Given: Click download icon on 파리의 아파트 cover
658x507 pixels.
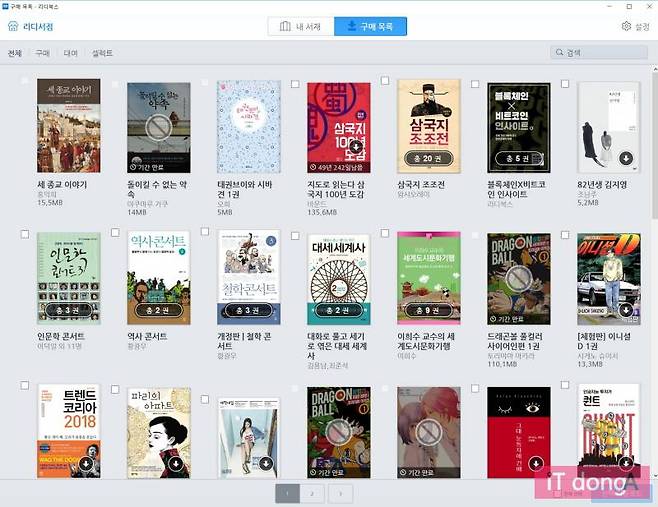Looking at the screenshot, I should 175,463.
